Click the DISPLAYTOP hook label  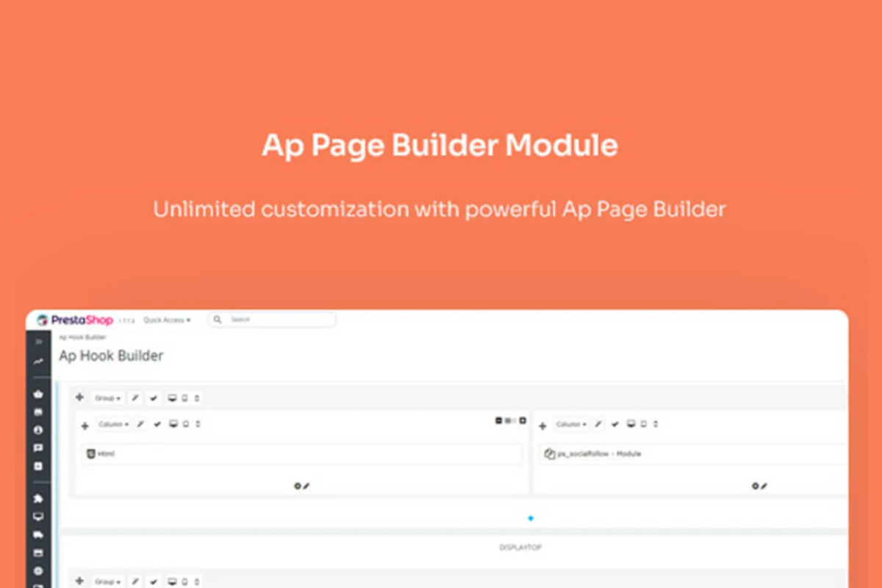tap(520, 548)
